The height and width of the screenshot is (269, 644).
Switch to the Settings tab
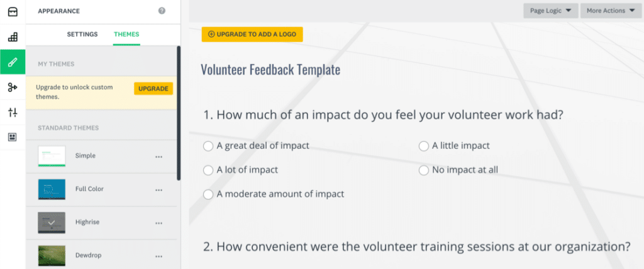click(82, 34)
